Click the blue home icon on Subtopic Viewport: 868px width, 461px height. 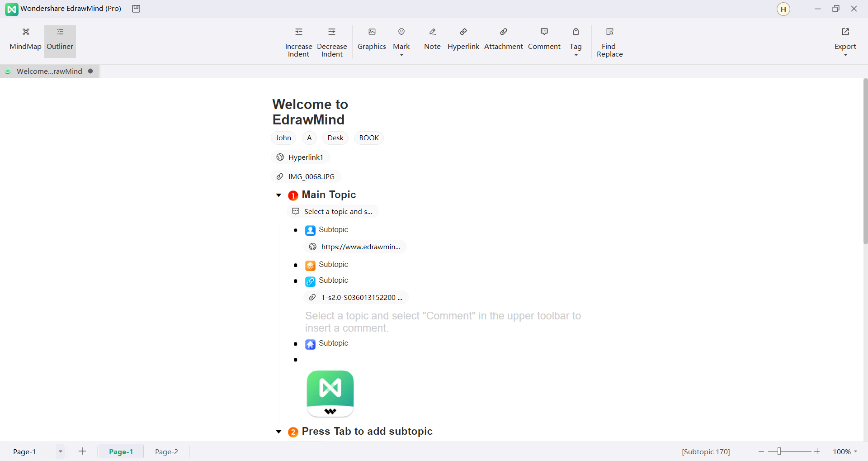click(310, 344)
